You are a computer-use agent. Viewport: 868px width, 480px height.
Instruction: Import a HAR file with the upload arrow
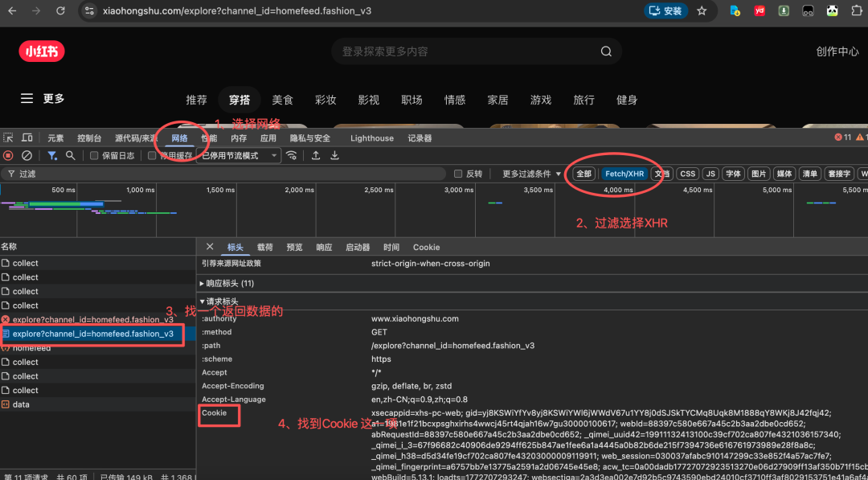[x=316, y=155]
